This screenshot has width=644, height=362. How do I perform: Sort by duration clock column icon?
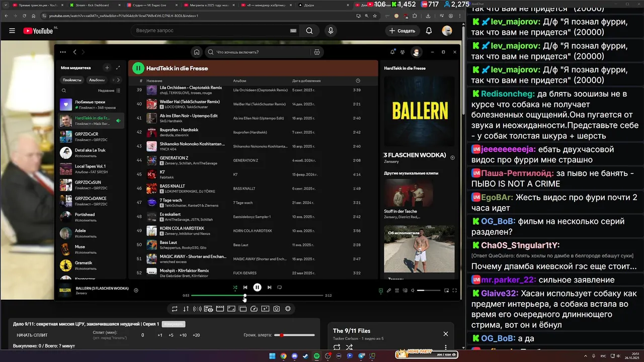tap(358, 81)
